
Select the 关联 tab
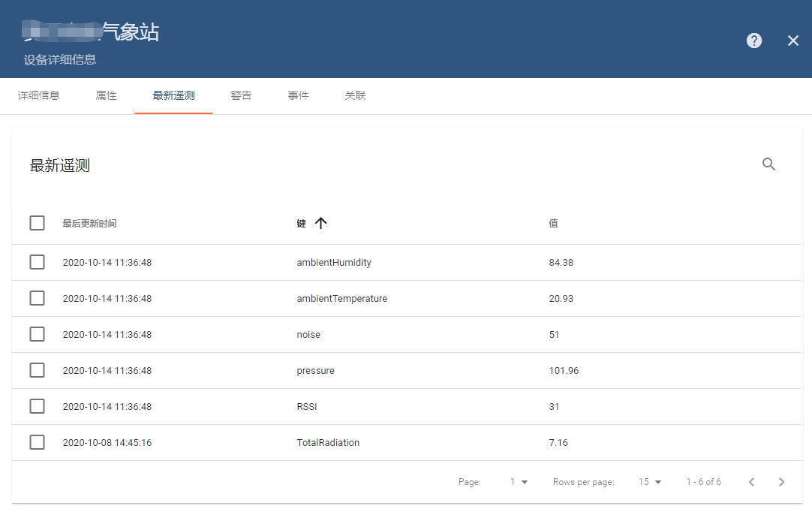355,96
